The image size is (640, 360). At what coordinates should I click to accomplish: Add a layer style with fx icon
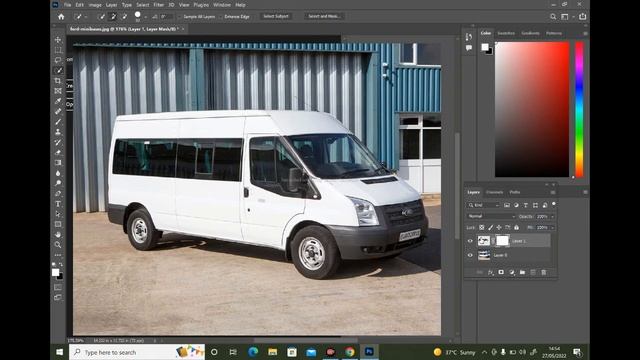click(490, 272)
